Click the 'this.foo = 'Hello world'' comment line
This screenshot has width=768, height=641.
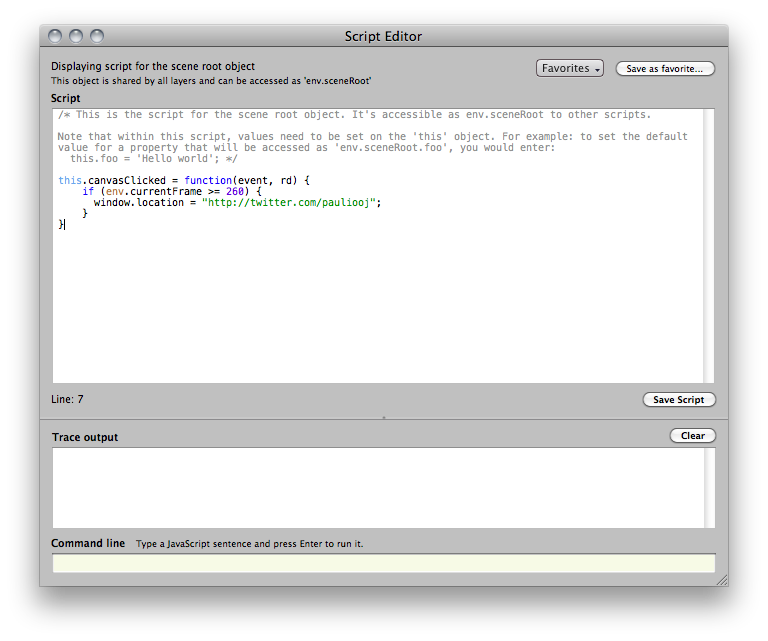coord(154,159)
